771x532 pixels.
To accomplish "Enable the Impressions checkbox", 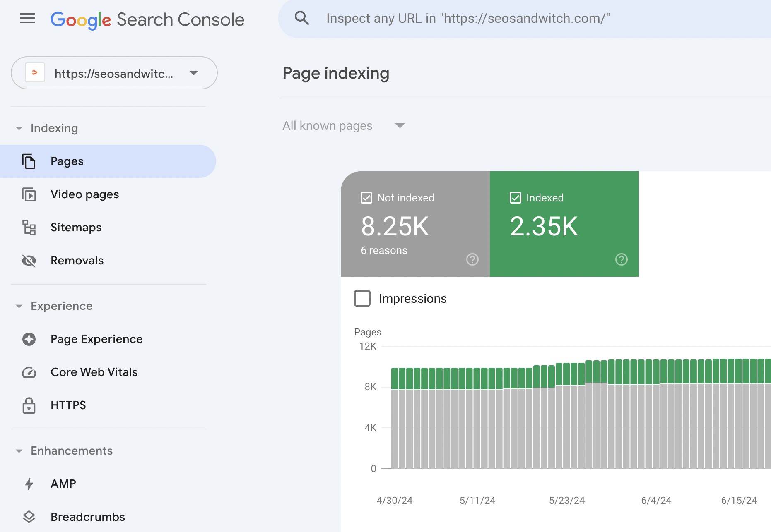I will pos(362,298).
